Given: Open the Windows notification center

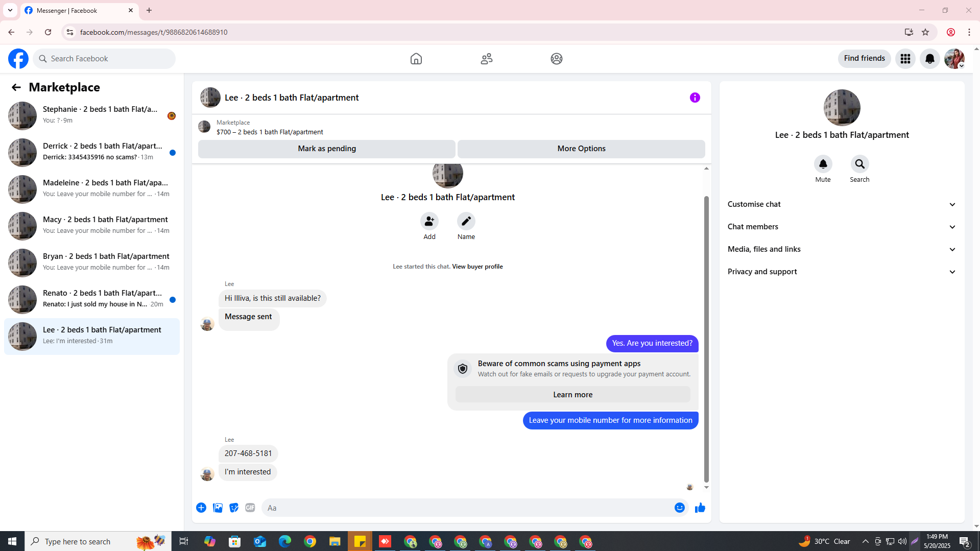Looking at the screenshot, I should 965,541.
